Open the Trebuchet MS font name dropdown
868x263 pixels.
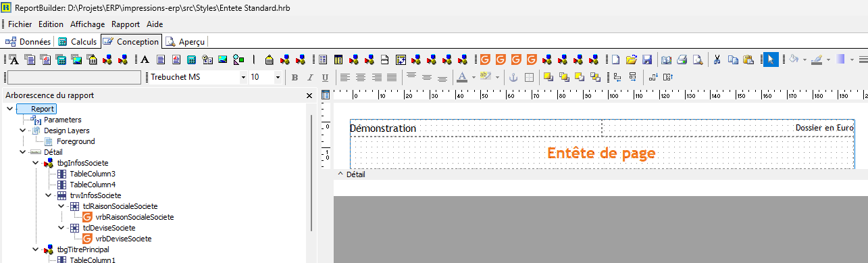click(243, 77)
